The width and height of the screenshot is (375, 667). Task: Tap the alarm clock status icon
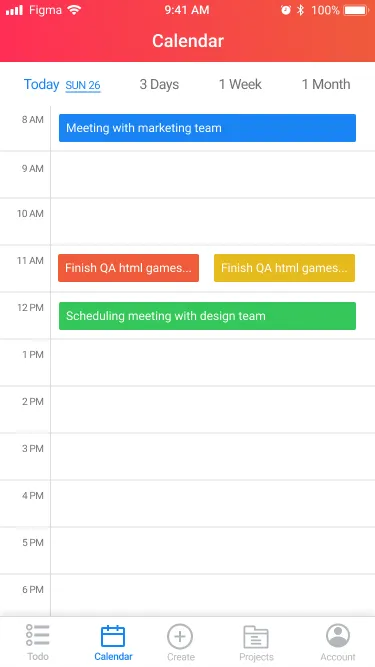pyautogui.click(x=286, y=10)
